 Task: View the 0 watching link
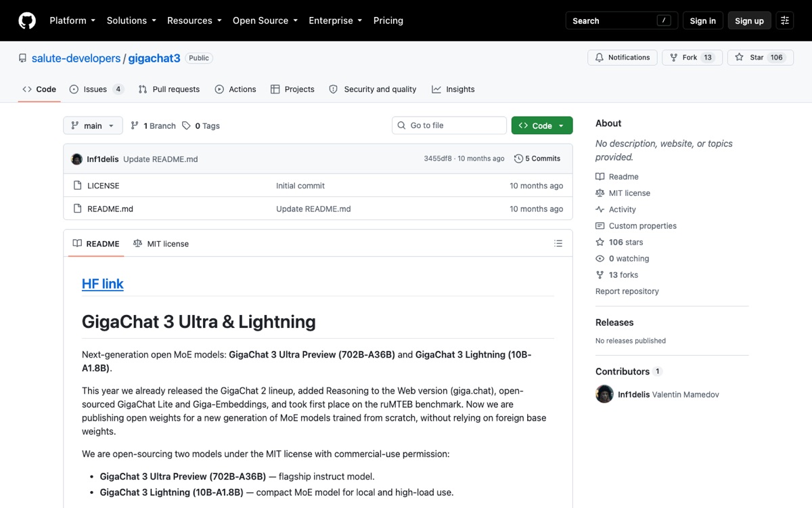pyautogui.click(x=623, y=258)
